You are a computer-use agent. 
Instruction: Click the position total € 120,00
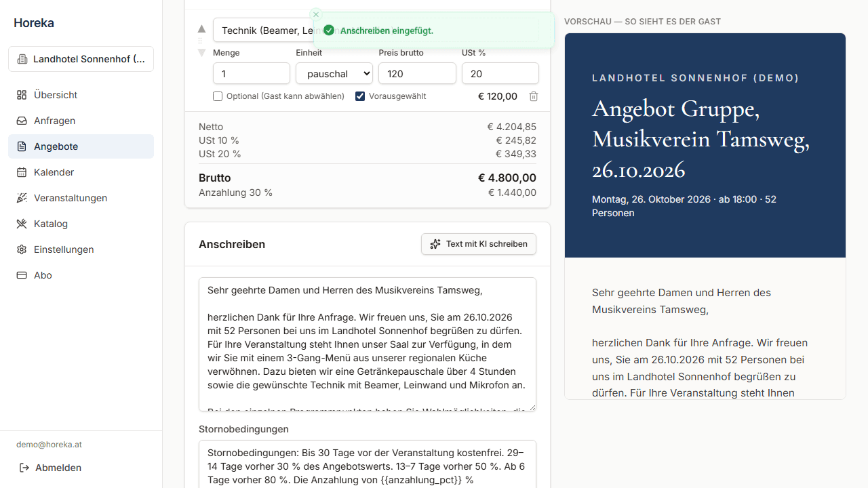498,96
